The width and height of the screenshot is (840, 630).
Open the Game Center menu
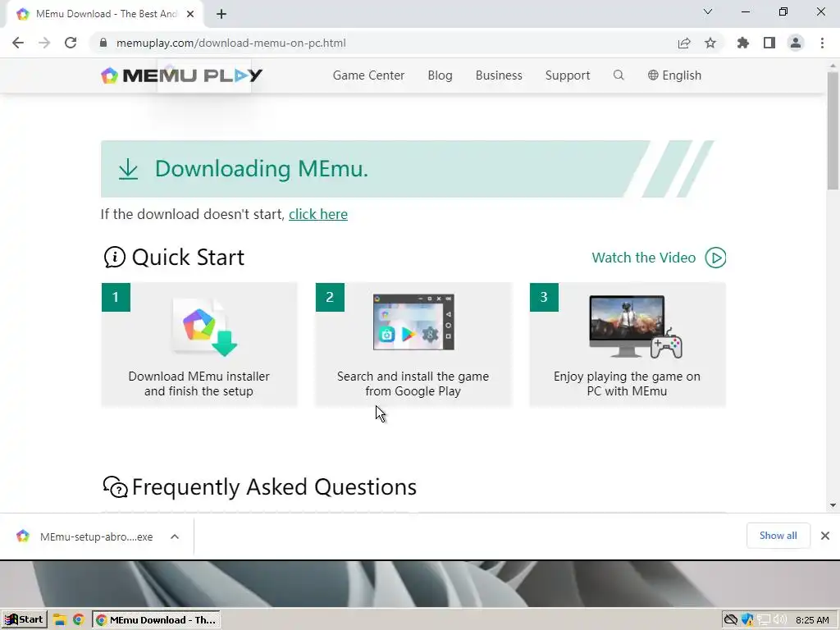[x=368, y=75]
